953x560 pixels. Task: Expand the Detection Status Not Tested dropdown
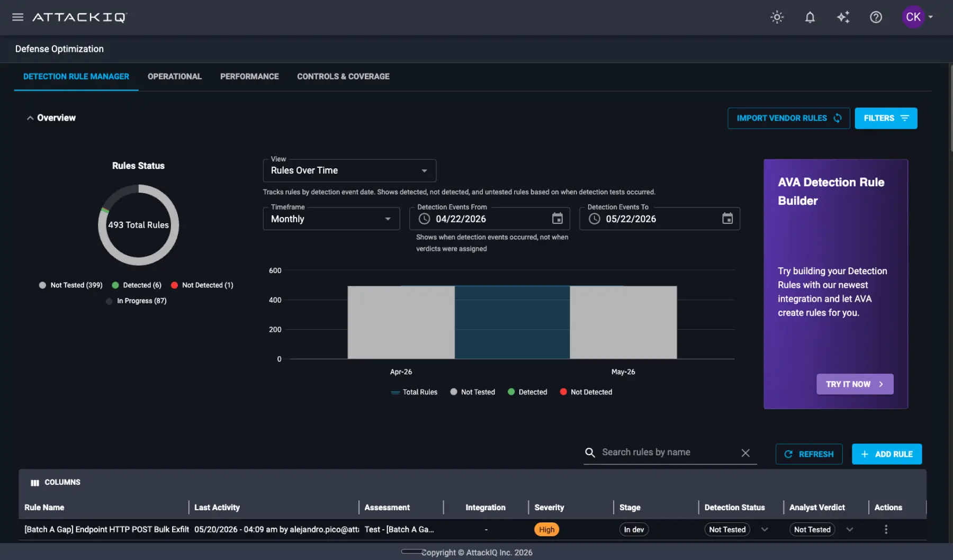[x=765, y=530]
